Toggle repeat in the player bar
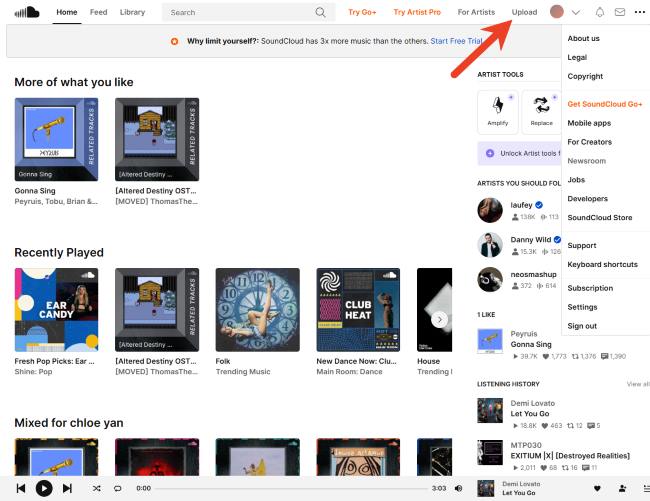The height and width of the screenshot is (501, 650). click(118, 488)
